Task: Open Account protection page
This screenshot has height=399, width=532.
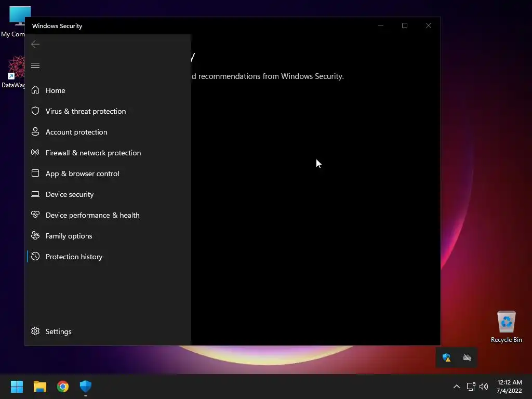Action: pos(108,131)
